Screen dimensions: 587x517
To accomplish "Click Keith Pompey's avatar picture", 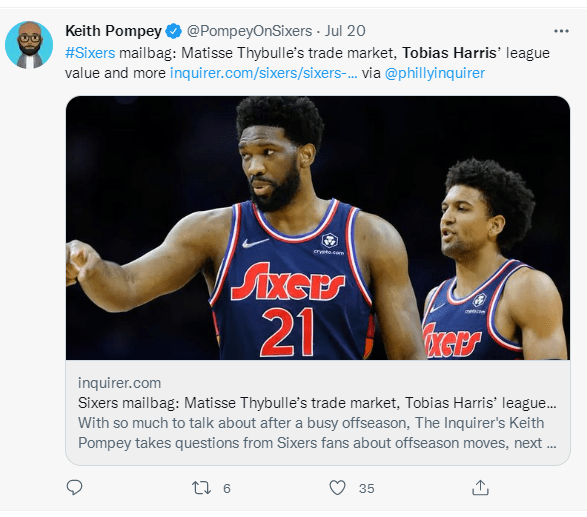I will coord(29,45).
